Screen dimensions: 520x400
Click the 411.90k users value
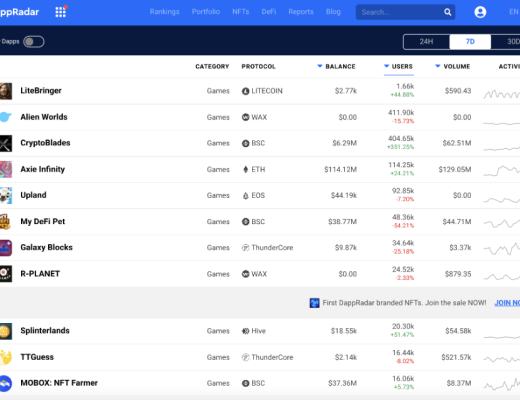pos(401,113)
